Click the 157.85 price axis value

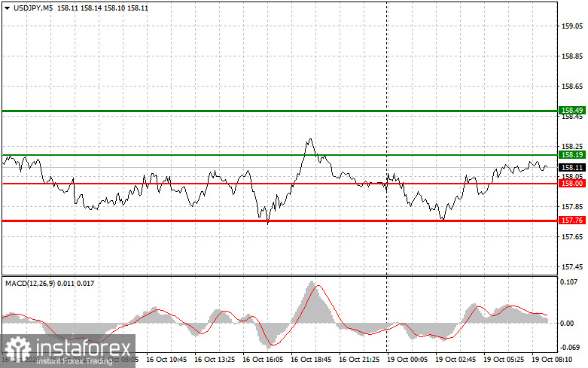572,207
